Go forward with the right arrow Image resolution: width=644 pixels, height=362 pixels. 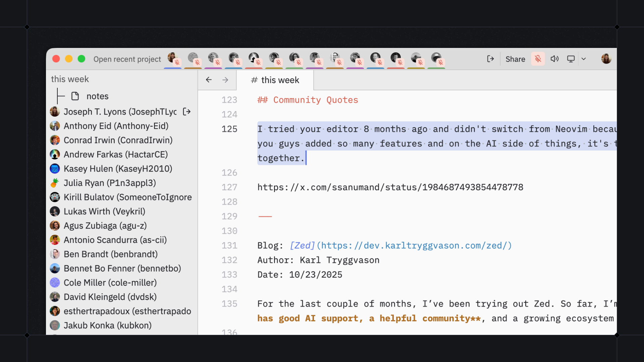[225, 80]
